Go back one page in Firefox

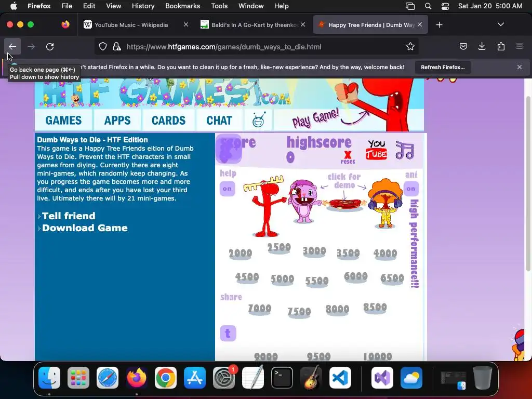tap(12, 46)
